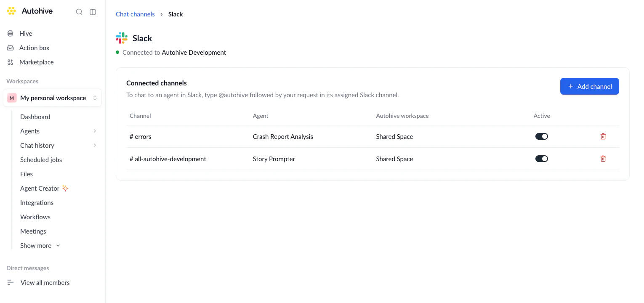Image resolution: width=644 pixels, height=303 pixels.
Task: Go to Marketplace
Action: (x=37, y=62)
